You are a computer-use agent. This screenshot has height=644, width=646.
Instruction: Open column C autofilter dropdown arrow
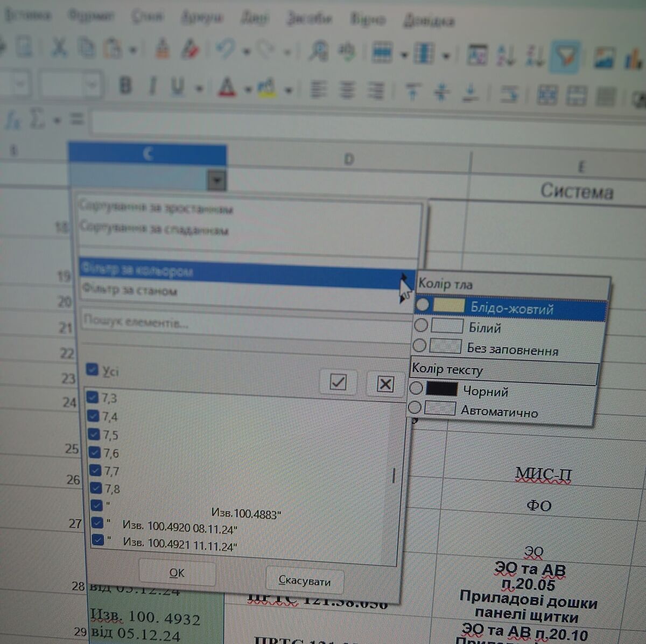tap(216, 180)
